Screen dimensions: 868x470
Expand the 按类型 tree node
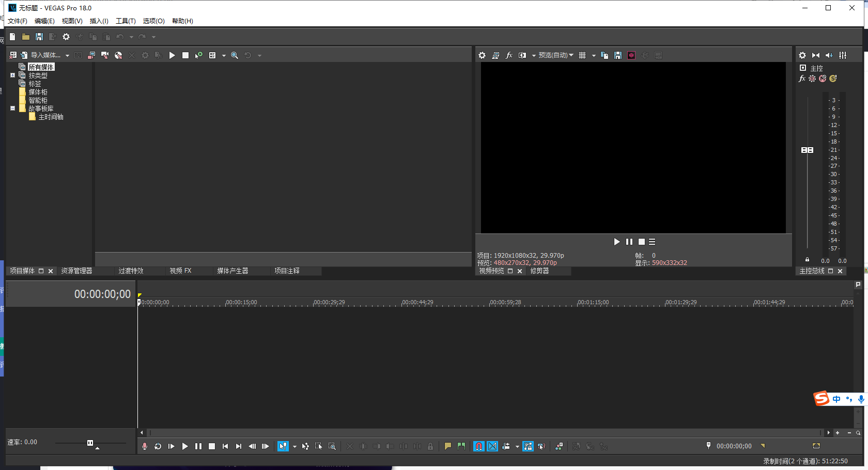pos(13,75)
